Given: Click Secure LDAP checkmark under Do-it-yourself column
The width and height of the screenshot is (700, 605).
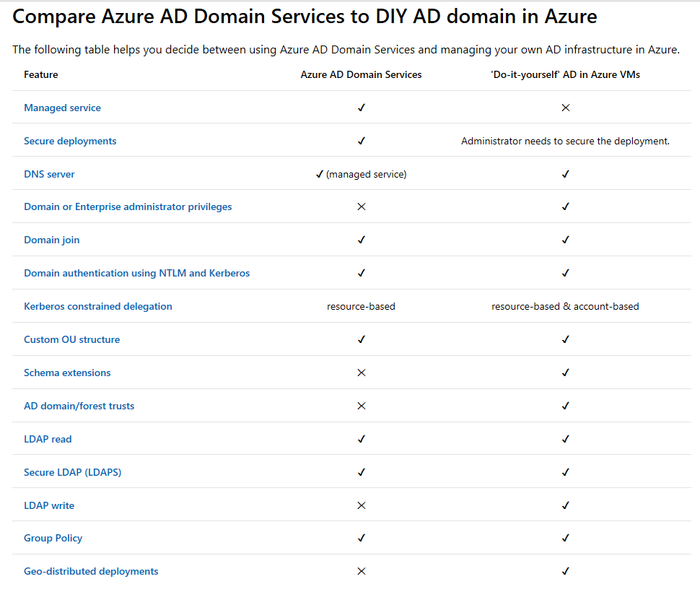Looking at the screenshot, I should [x=566, y=472].
